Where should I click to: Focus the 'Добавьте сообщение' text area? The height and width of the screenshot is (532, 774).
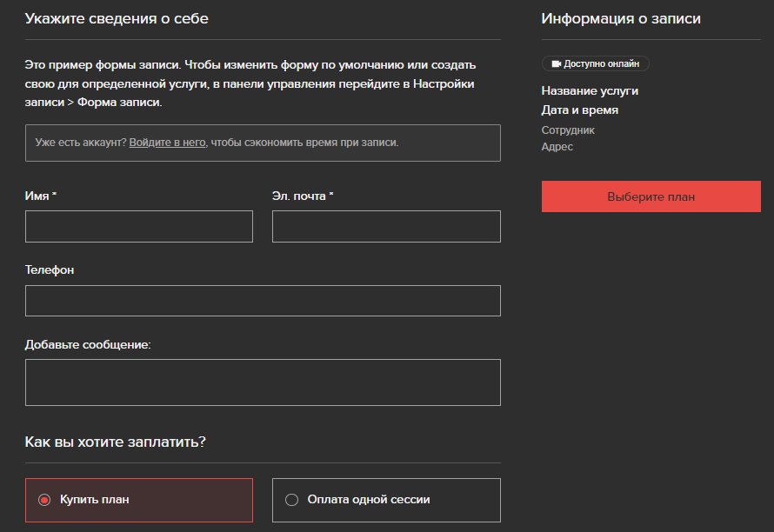tap(263, 382)
